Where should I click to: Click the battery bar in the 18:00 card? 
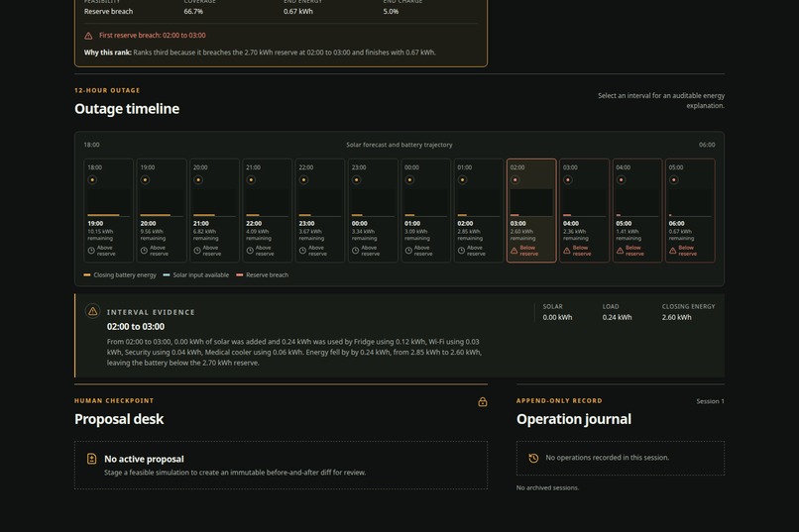pyautogui.click(x=103, y=215)
